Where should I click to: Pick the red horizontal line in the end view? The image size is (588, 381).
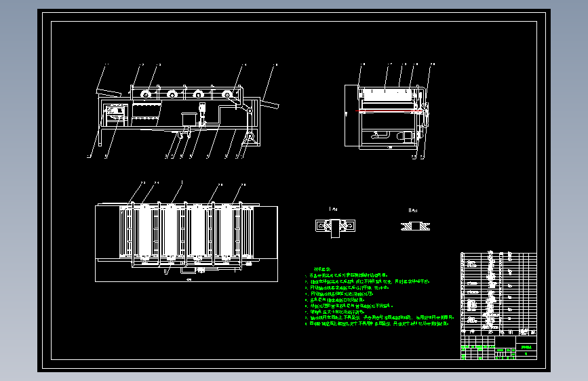point(389,111)
